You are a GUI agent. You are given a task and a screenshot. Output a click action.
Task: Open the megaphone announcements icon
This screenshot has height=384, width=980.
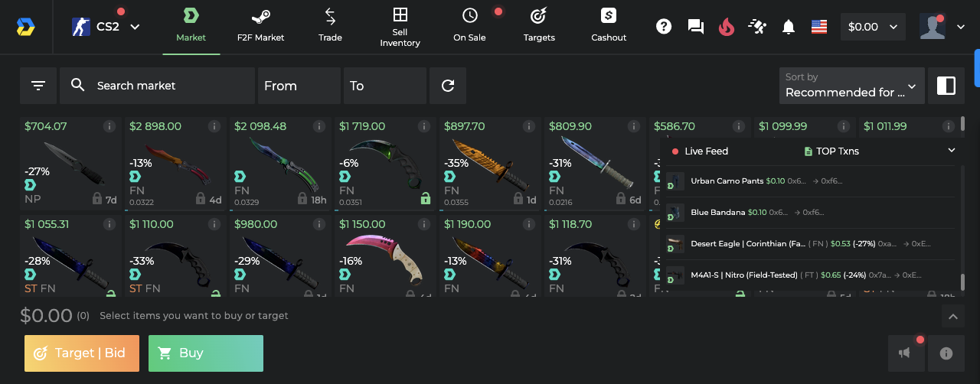[906, 353]
